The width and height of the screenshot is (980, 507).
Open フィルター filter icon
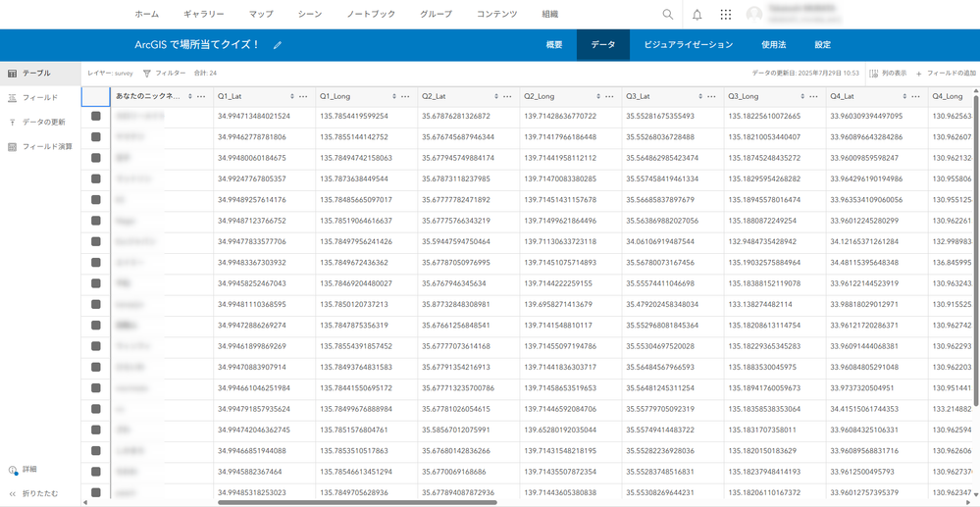tap(147, 74)
